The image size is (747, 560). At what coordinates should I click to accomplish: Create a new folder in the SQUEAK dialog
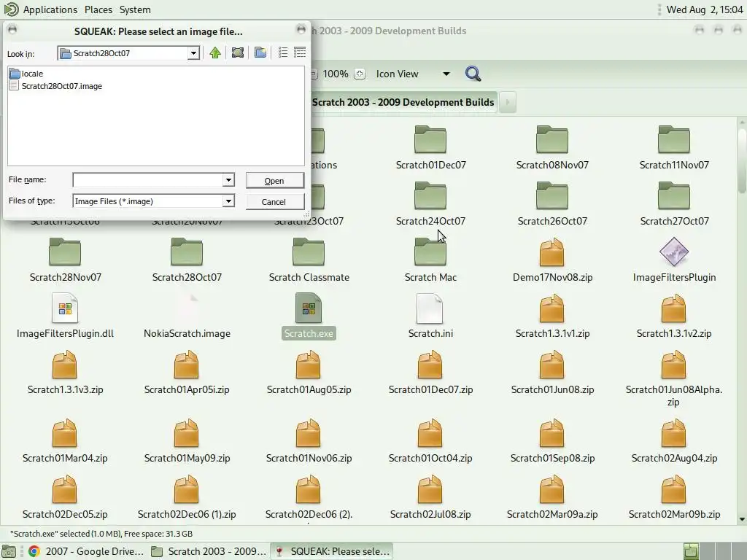tap(260, 52)
